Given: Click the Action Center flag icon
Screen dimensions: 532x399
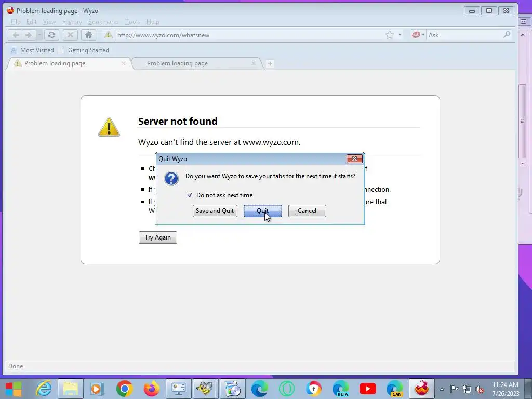Looking at the screenshot, I should [454, 389].
